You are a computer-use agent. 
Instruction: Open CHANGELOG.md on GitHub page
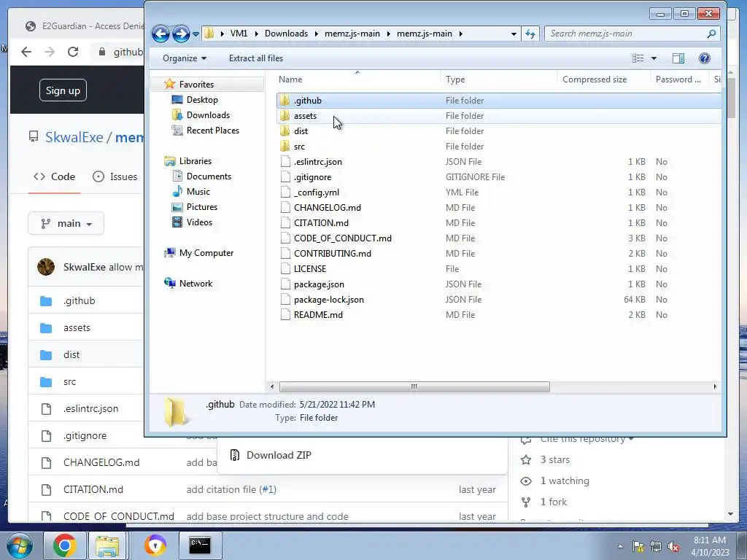[x=101, y=462]
